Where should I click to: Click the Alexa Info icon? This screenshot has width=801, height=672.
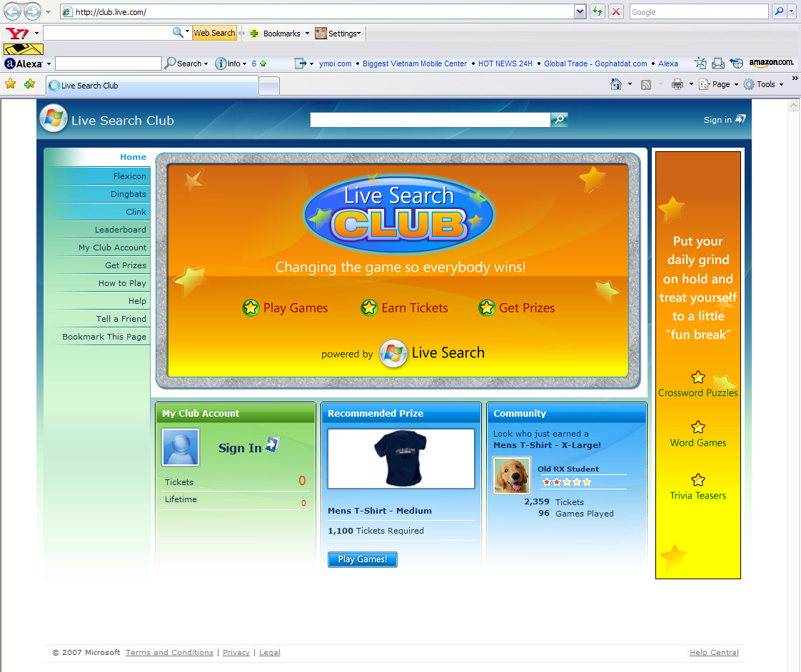point(221,63)
